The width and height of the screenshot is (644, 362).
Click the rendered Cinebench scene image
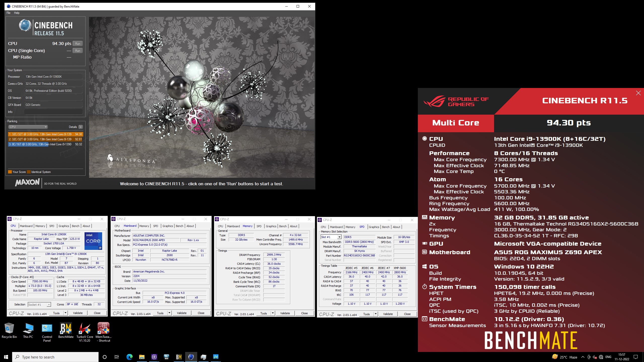[x=202, y=97]
